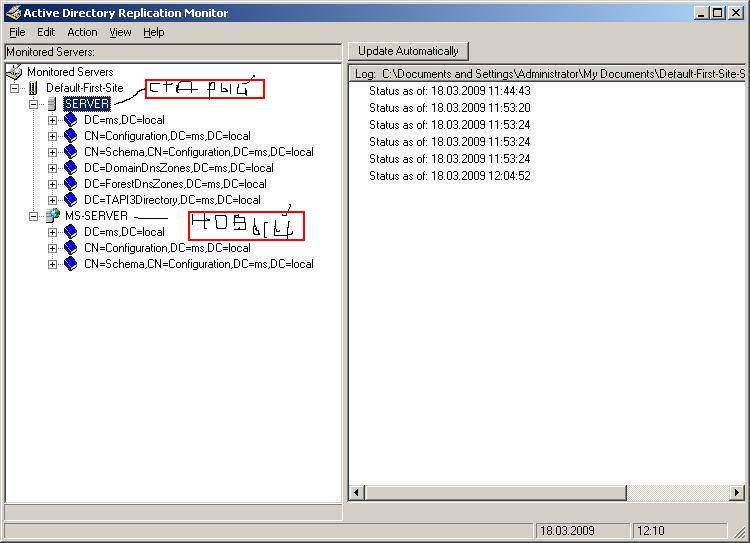750x543 pixels.
Task: Expand DC=TAPI3Directory partition
Action: [52, 200]
